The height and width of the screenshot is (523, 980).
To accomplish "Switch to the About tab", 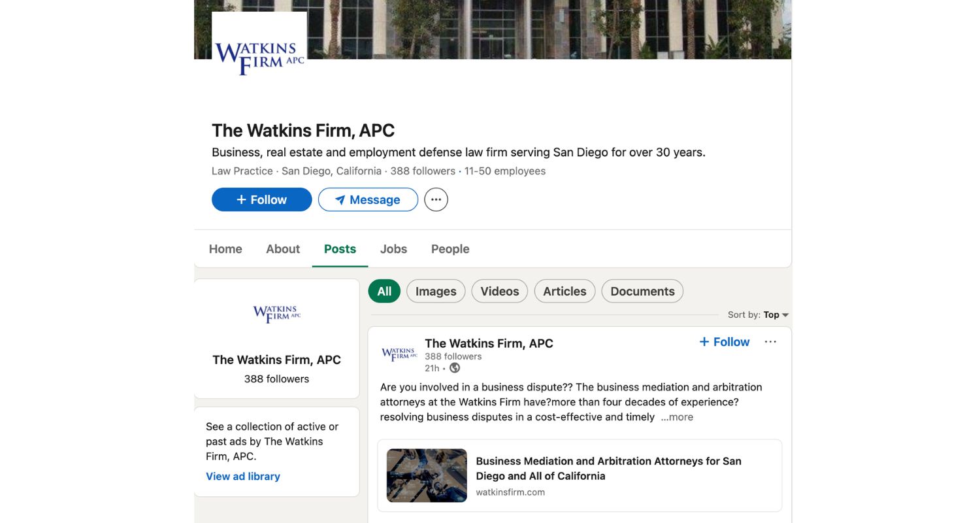I will 282,249.
